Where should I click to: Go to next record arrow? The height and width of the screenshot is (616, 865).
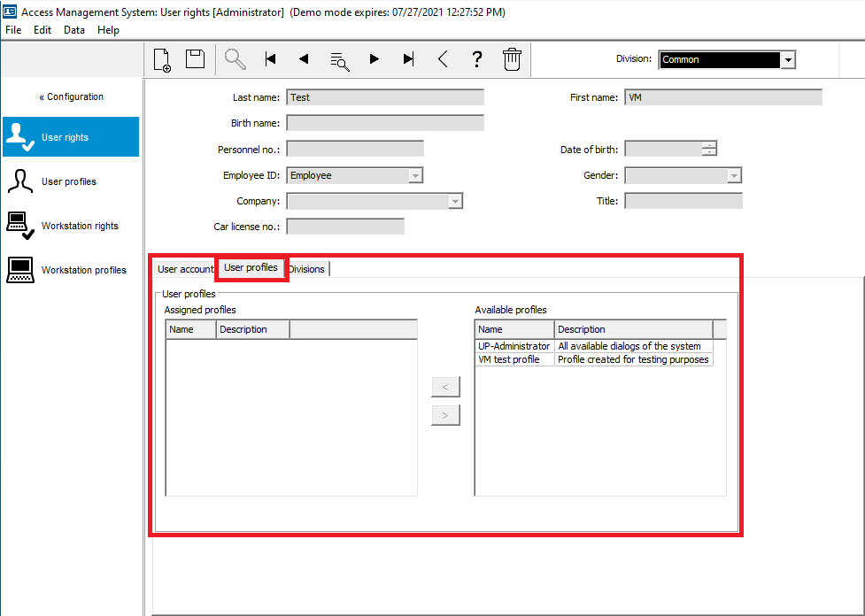point(374,59)
